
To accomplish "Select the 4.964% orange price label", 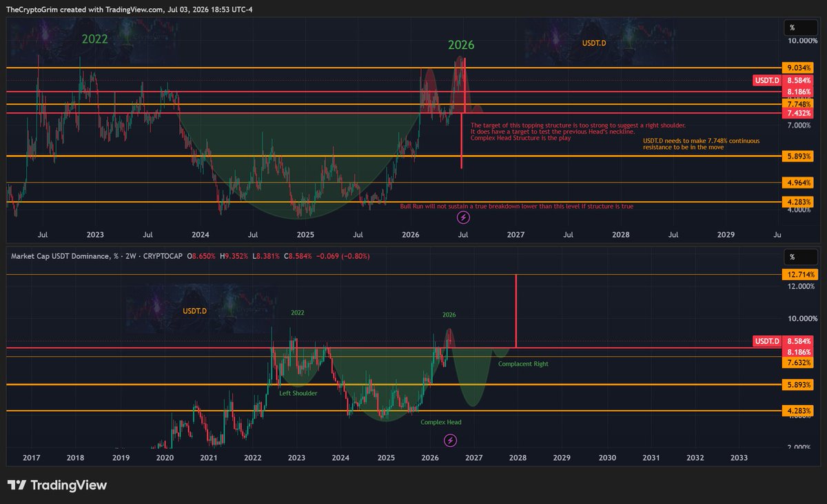I will click(798, 182).
